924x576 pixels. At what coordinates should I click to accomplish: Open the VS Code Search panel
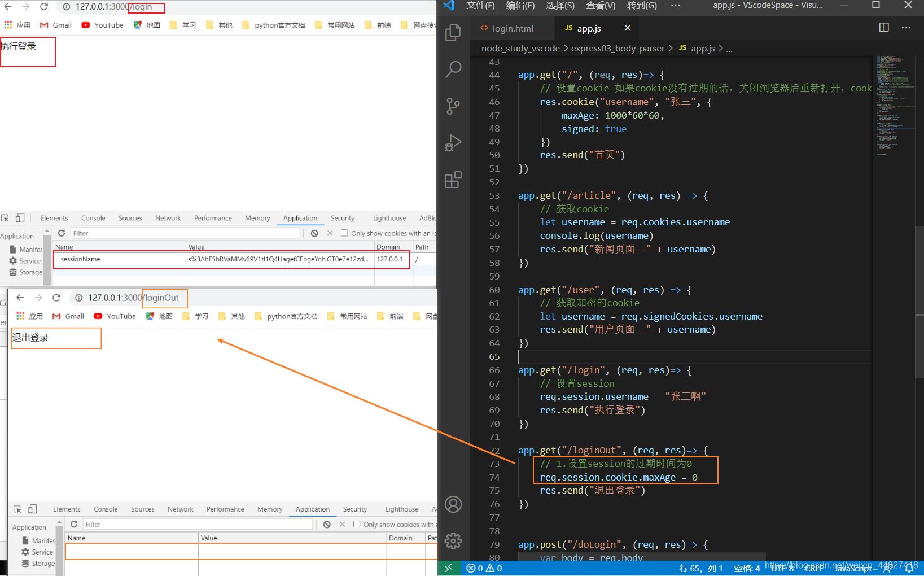click(453, 69)
